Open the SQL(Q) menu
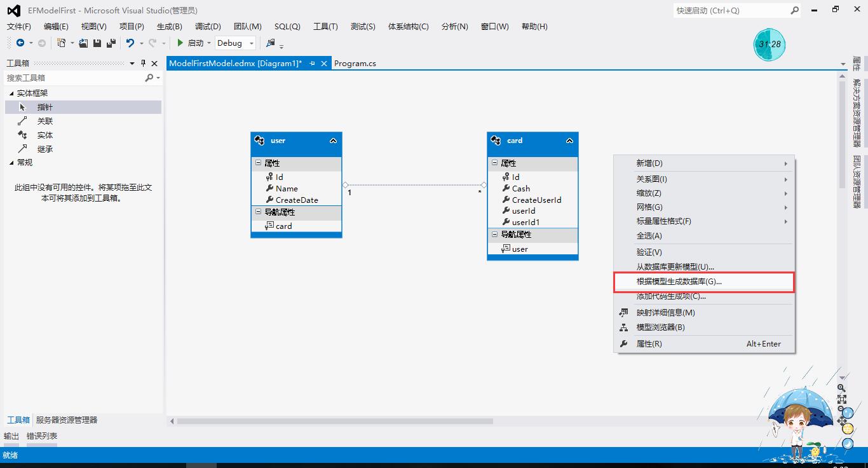This screenshot has height=468, width=868. [287, 26]
